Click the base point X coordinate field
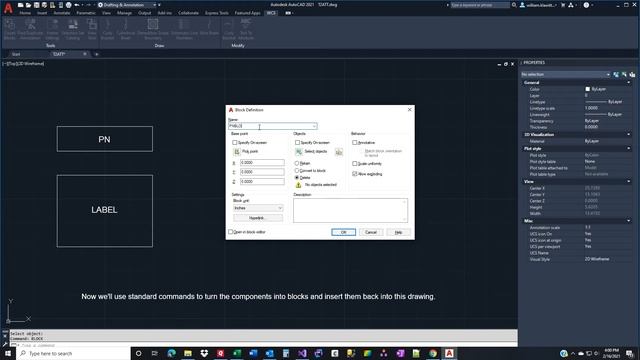Screen dimensions: 640x360 (262, 162)
